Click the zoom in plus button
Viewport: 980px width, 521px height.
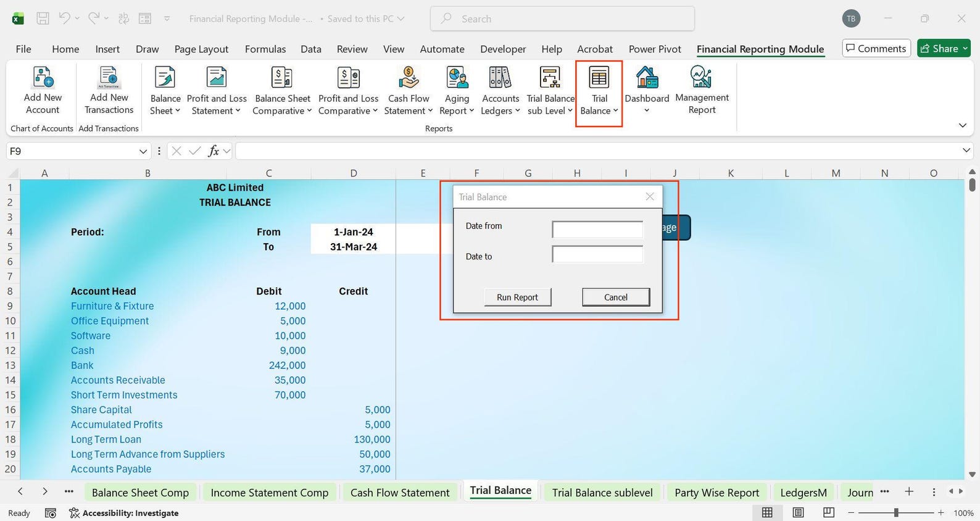(x=941, y=512)
